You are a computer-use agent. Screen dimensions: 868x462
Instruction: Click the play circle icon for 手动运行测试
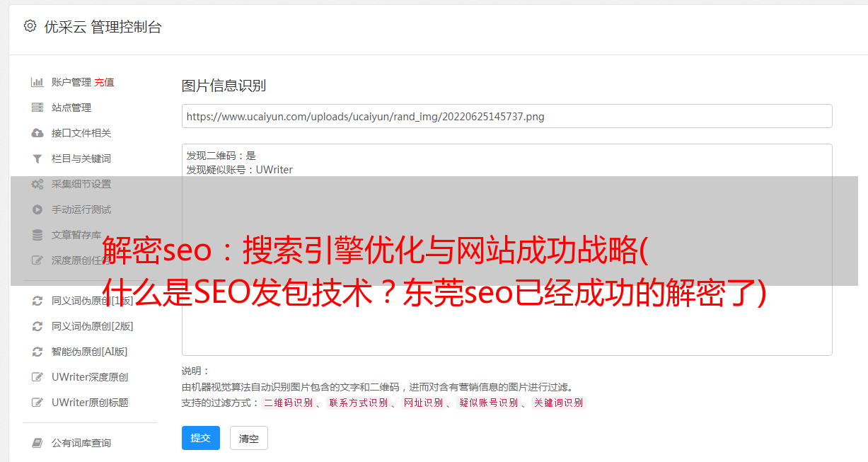pos(37,209)
